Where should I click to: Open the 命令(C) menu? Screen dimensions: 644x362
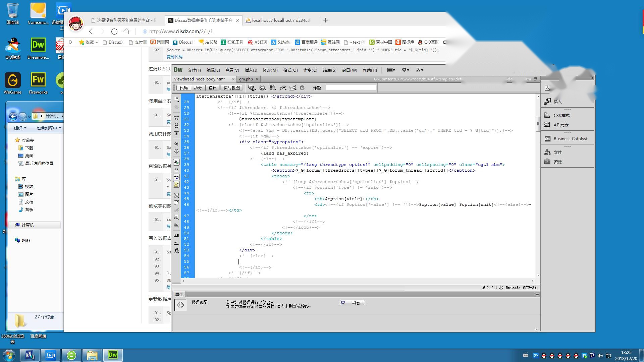pos(310,70)
